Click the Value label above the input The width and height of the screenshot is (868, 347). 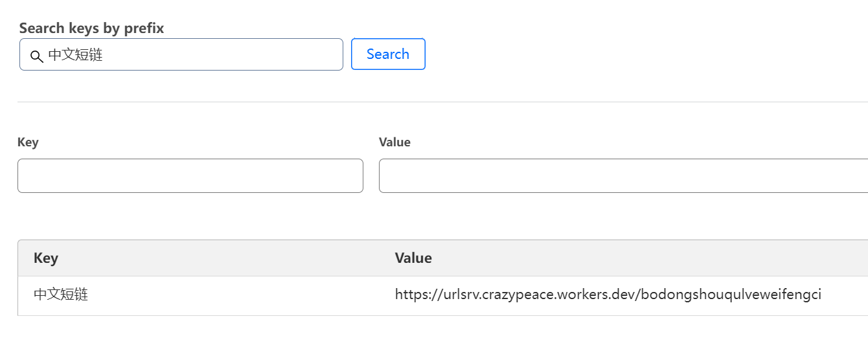394,142
